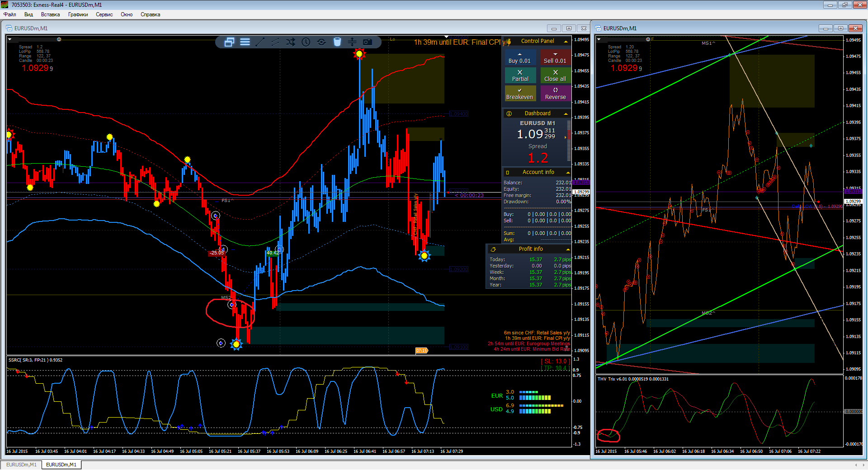The height and width of the screenshot is (470, 868).
Task: Click the Balance 232.01 value
Action: point(563,183)
